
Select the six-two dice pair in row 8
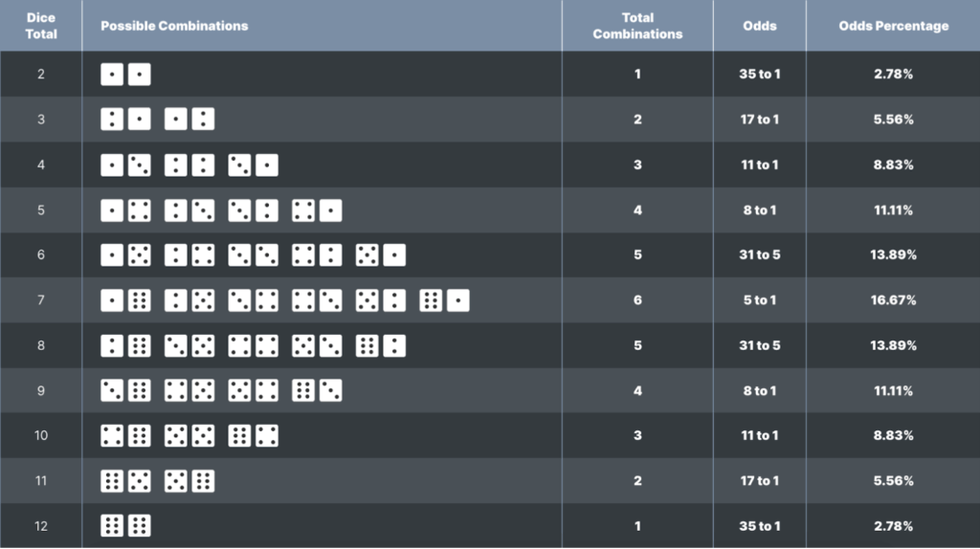coord(381,345)
